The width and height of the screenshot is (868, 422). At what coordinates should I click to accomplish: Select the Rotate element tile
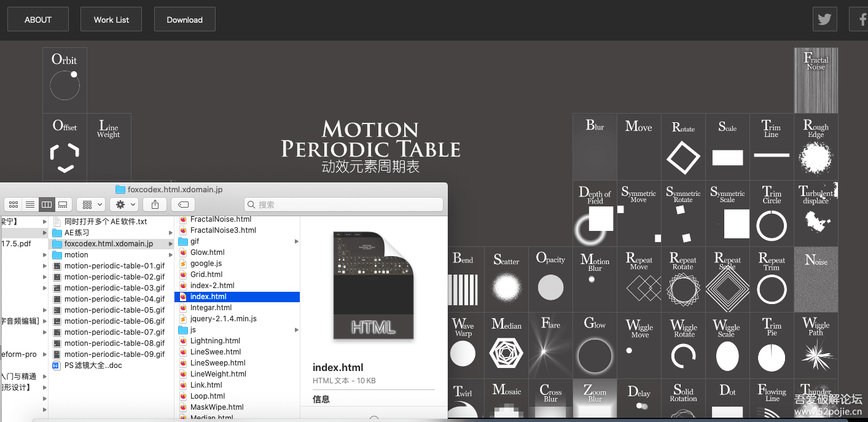pyautogui.click(x=683, y=146)
